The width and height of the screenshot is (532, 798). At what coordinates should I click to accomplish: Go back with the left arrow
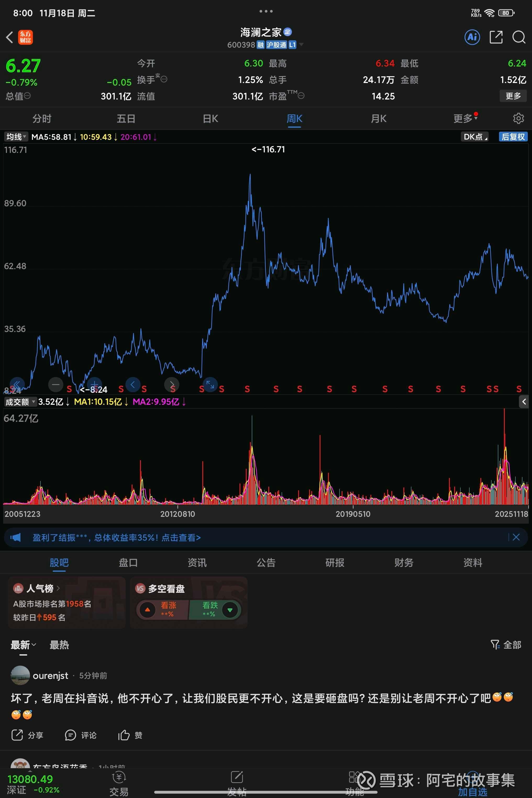click(x=10, y=37)
